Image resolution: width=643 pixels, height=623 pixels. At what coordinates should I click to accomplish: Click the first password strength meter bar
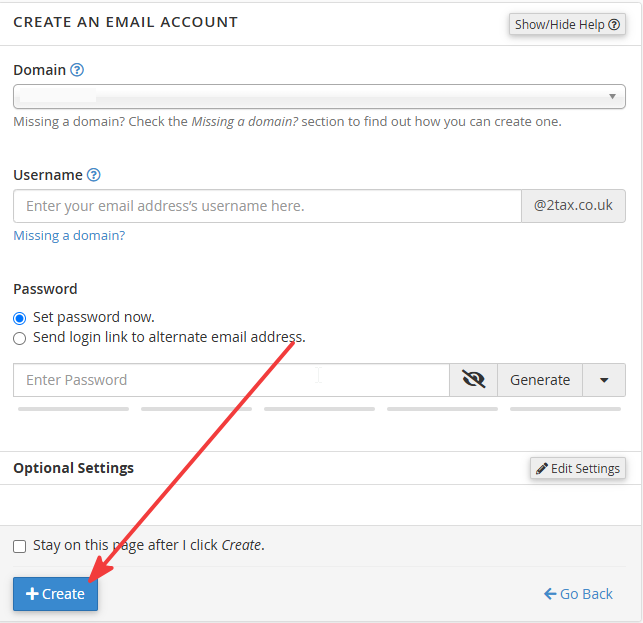tap(73, 409)
